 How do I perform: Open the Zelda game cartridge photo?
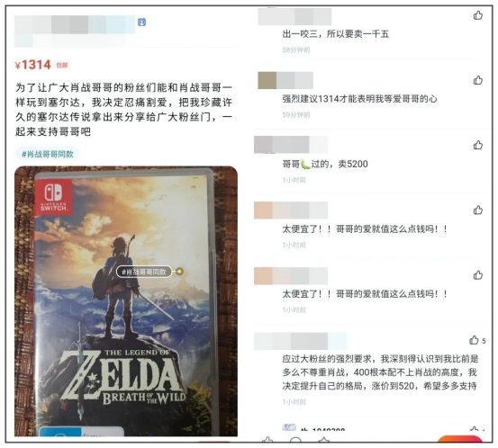126,300
